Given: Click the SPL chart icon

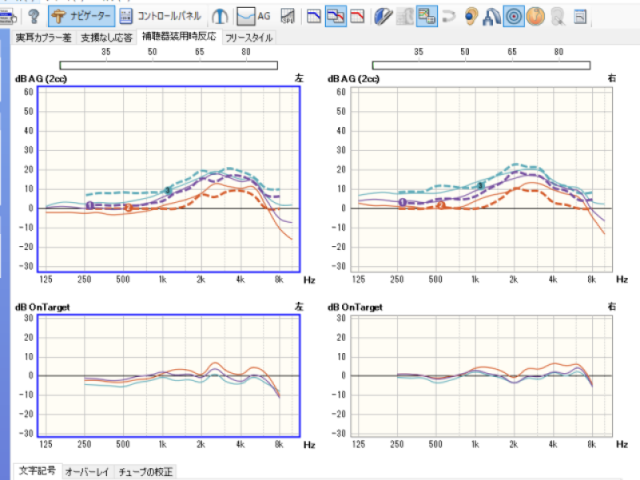Looking at the screenshot, I should [287, 16].
